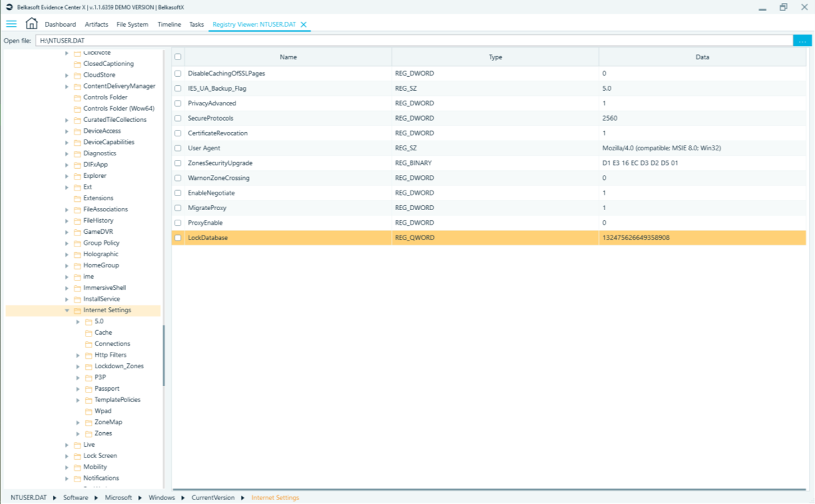This screenshot has height=504, width=815.
Task: Open the Timeline tab
Action: pyautogui.click(x=169, y=25)
